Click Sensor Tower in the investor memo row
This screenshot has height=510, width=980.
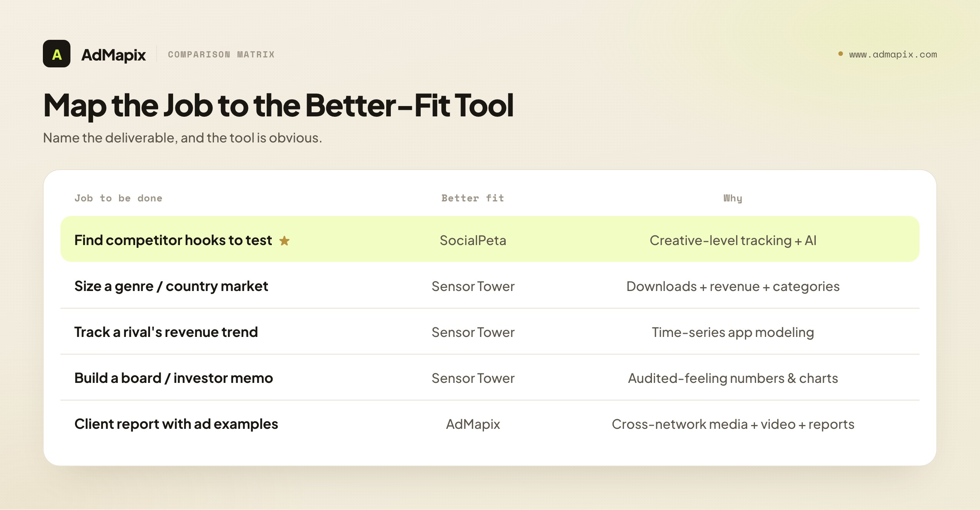pyautogui.click(x=473, y=378)
